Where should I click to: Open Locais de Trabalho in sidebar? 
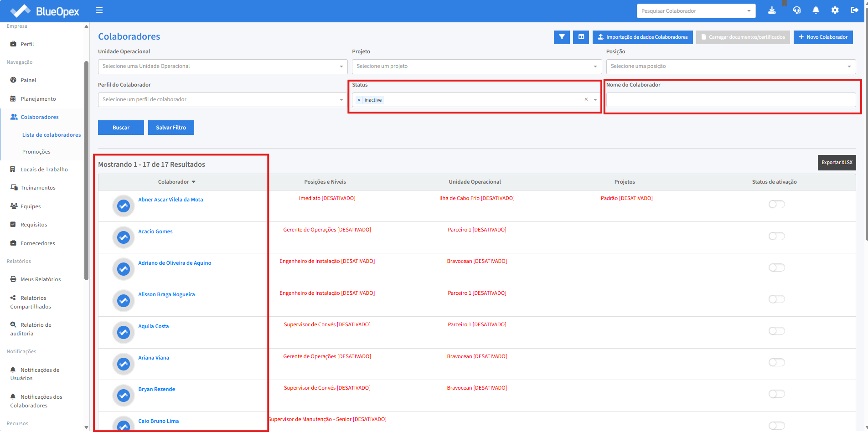click(44, 170)
